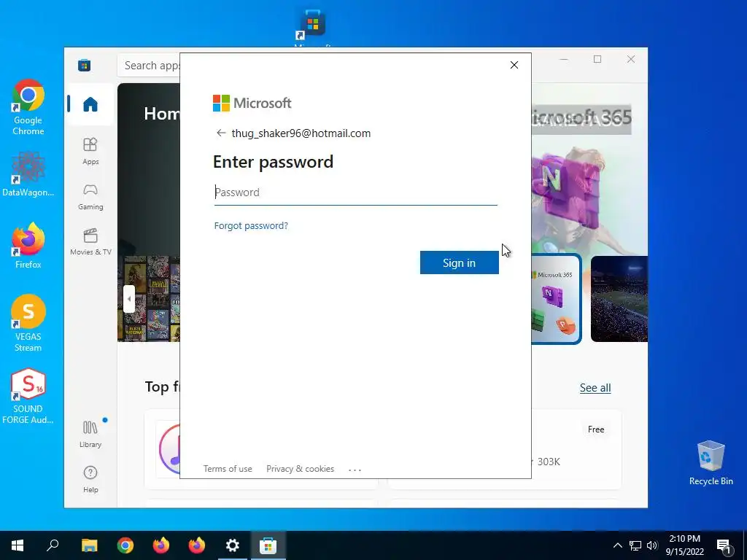Open the Gaming section in Store sidebar

pyautogui.click(x=90, y=197)
